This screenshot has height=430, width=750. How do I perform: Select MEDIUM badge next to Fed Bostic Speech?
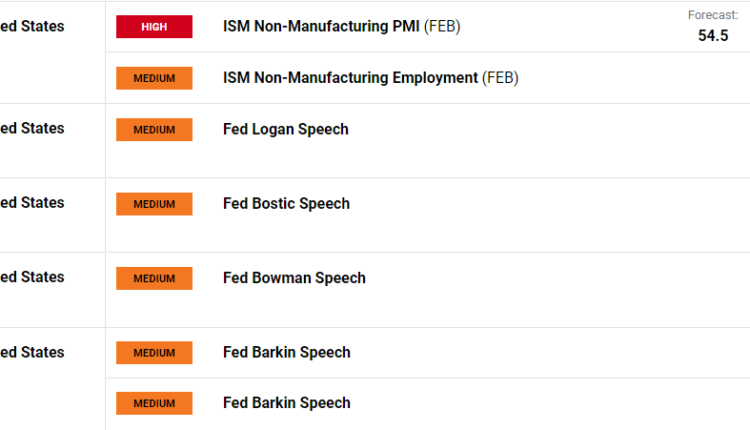pyautogui.click(x=154, y=204)
